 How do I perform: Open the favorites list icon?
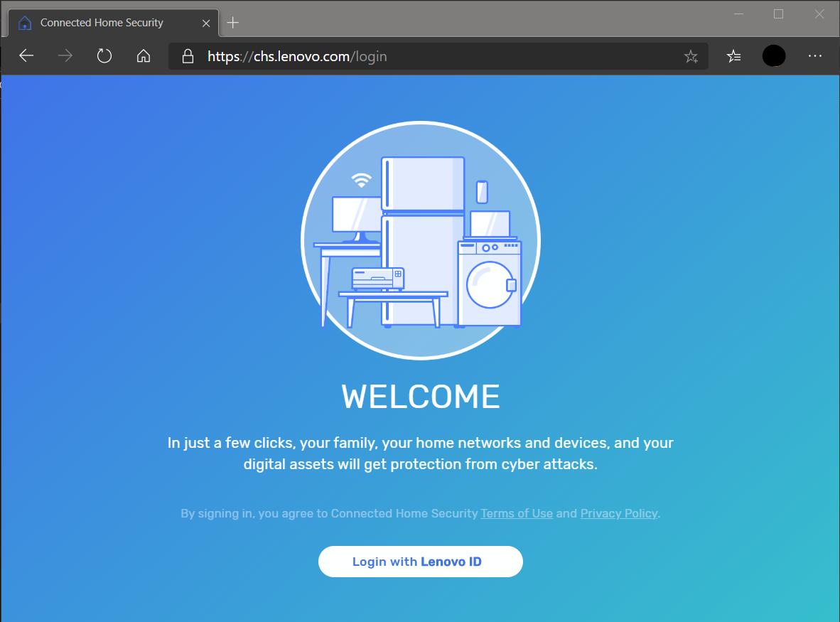[x=734, y=55]
